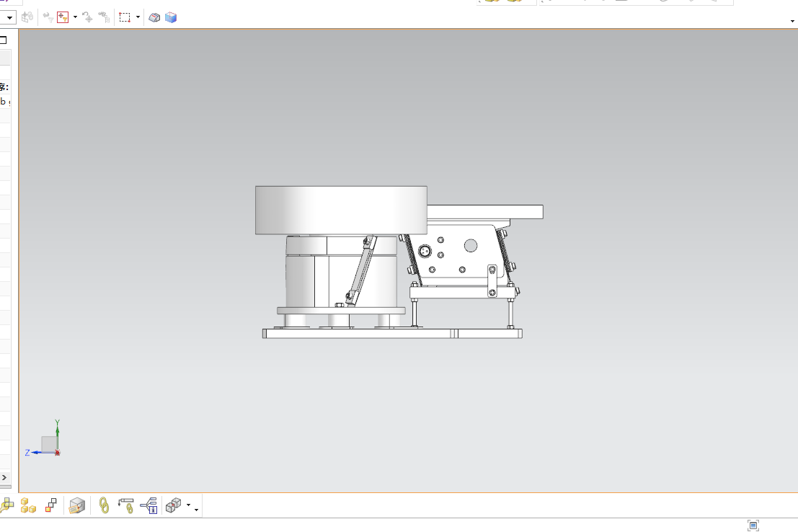798x532 pixels.
Task: Select the large bowl cylinder on the model
Action: click(341, 210)
